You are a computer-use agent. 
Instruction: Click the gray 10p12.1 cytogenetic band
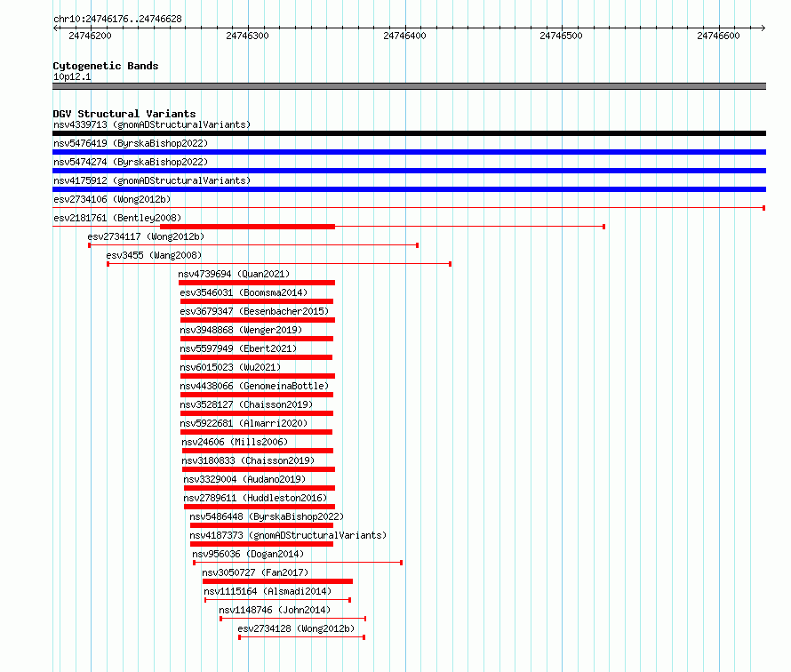coord(409,86)
